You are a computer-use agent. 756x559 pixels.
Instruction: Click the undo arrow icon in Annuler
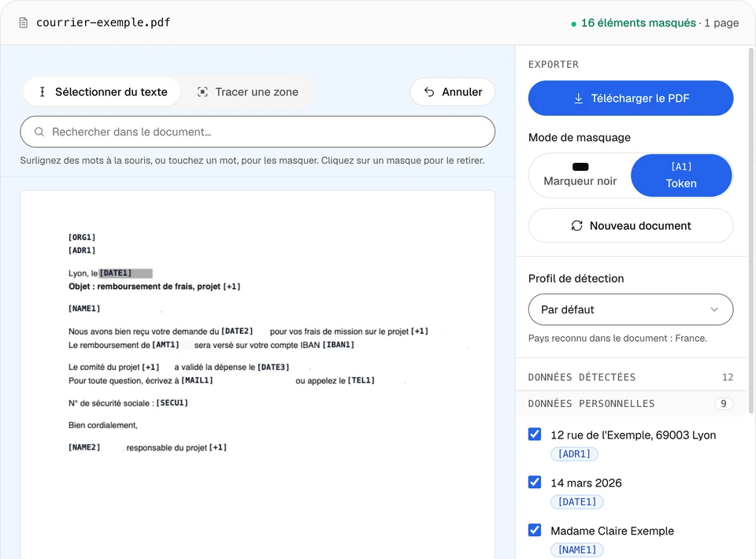click(x=429, y=91)
